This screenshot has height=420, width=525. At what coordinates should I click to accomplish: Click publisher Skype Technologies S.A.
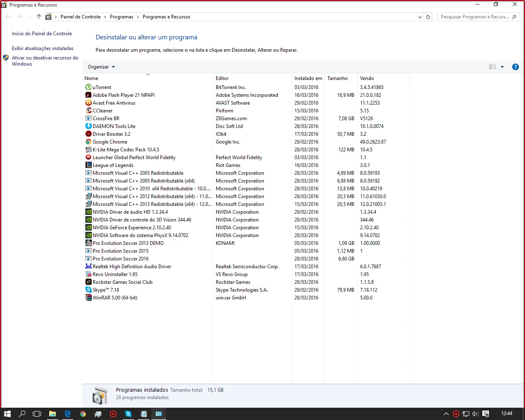[x=242, y=290]
